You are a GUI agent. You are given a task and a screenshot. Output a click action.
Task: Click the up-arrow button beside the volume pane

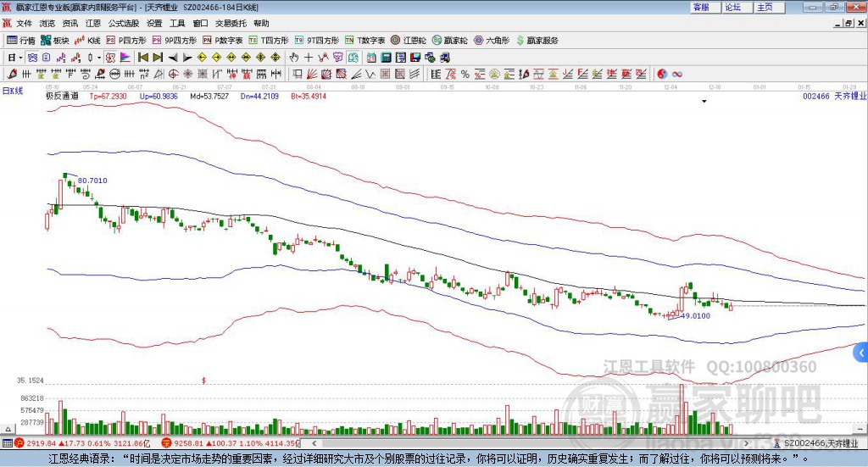8,429
